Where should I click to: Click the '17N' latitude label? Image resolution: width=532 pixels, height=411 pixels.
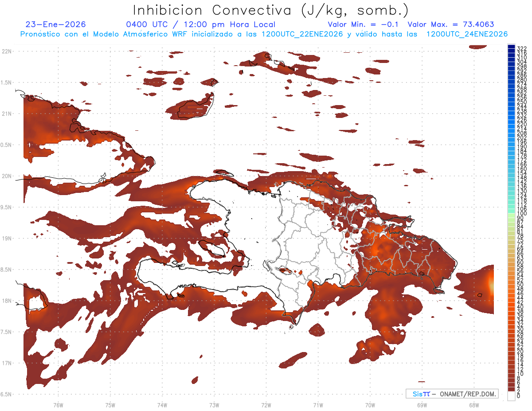pos(6,363)
